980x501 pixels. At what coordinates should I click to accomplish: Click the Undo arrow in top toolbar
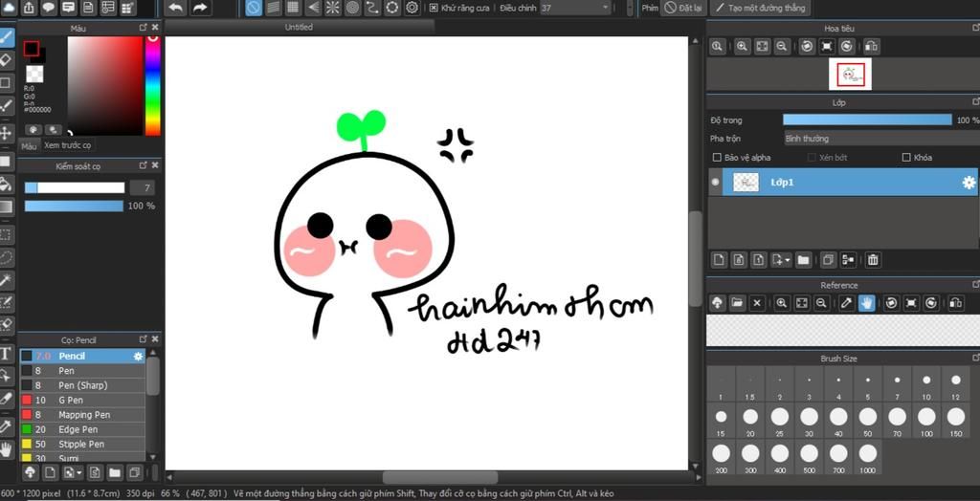(176, 8)
